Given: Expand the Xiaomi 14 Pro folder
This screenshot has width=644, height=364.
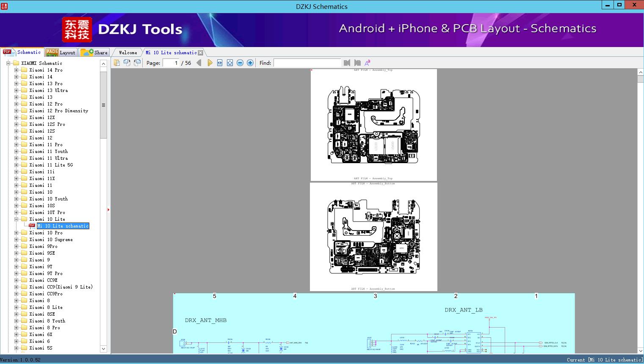Looking at the screenshot, I should click(x=16, y=70).
